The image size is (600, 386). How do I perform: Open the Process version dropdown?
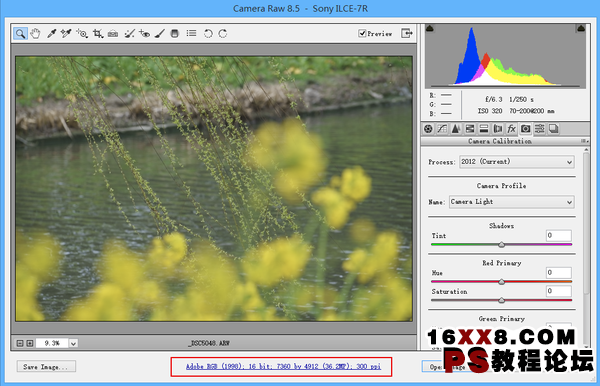(x=517, y=162)
